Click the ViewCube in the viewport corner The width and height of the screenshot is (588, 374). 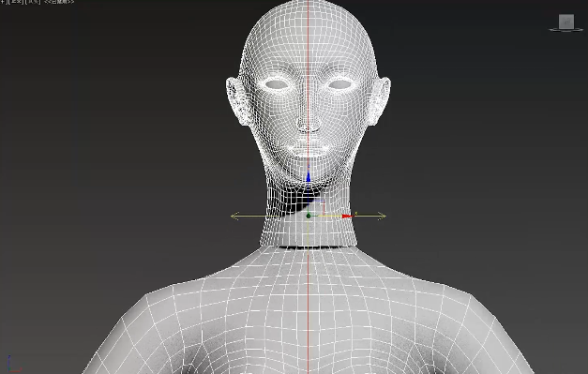click(566, 22)
